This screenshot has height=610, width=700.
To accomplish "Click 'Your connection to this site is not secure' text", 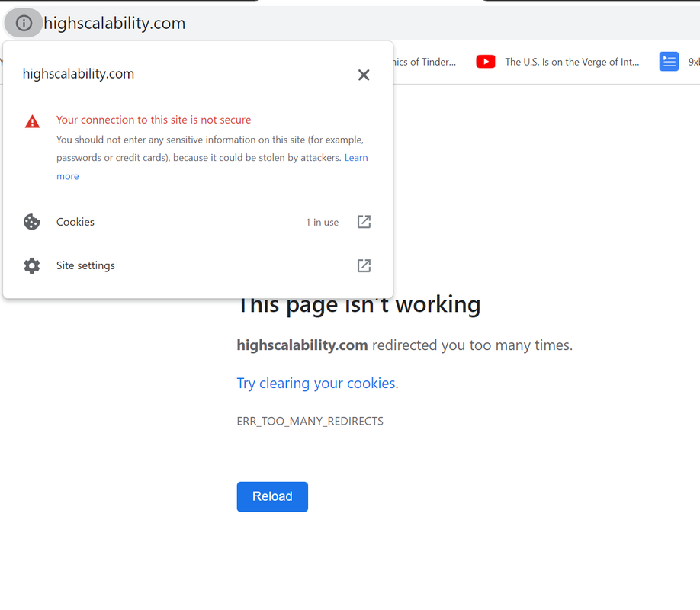I will [153, 120].
